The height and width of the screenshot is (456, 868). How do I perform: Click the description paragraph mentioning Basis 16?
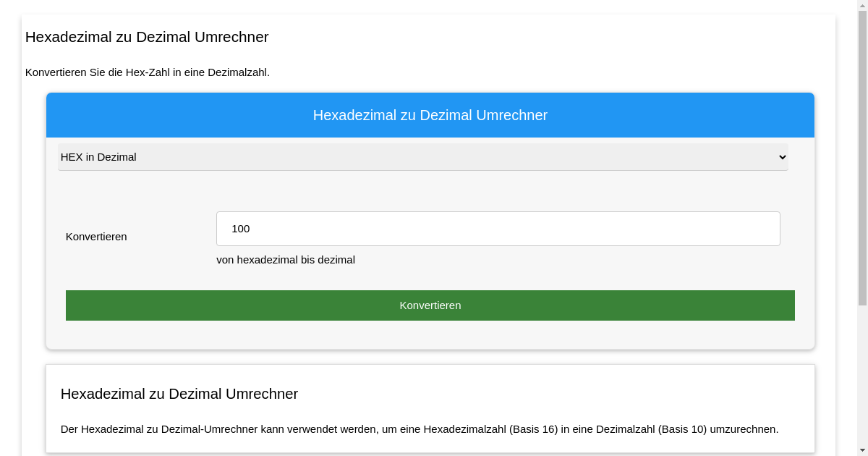point(420,428)
